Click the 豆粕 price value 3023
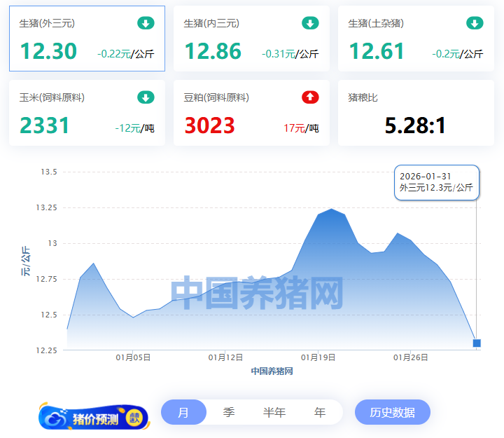Viewport: 504px width, 438px height. [x=209, y=125]
